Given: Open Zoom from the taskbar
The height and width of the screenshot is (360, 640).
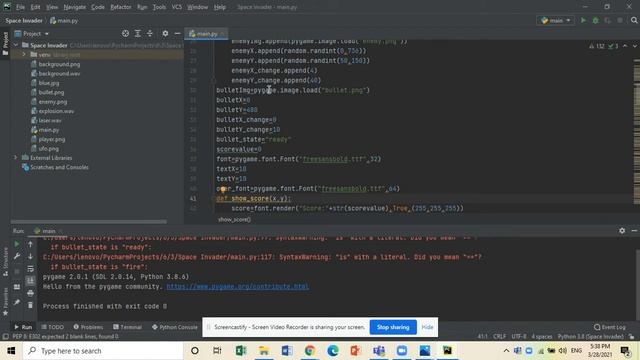Looking at the screenshot, I should click(402, 351).
